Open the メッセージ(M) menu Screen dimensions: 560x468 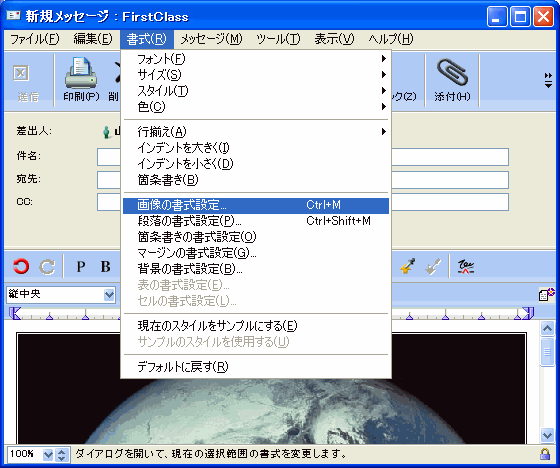pyautogui.click(x=211, y=39)
